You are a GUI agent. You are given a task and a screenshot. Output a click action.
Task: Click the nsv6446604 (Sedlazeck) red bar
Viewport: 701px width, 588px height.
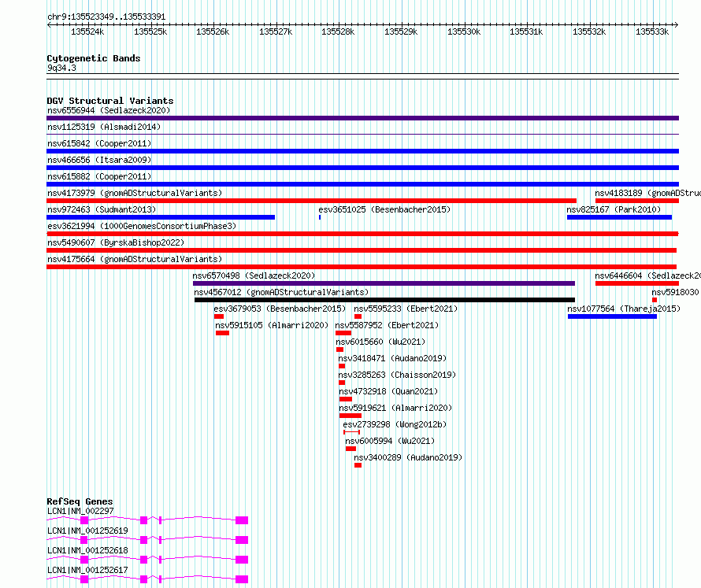pos(637,283)
